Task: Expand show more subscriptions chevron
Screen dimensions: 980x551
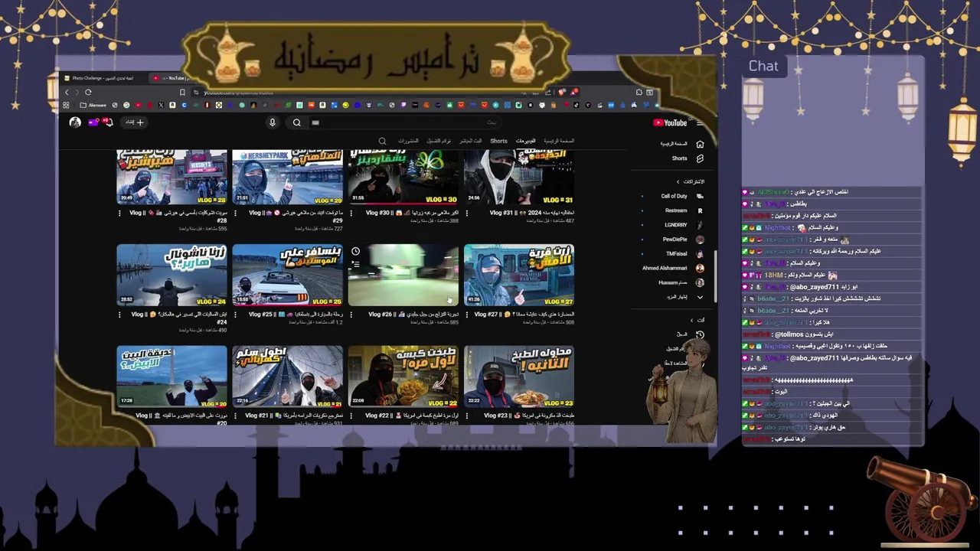Action: point(700,297)
